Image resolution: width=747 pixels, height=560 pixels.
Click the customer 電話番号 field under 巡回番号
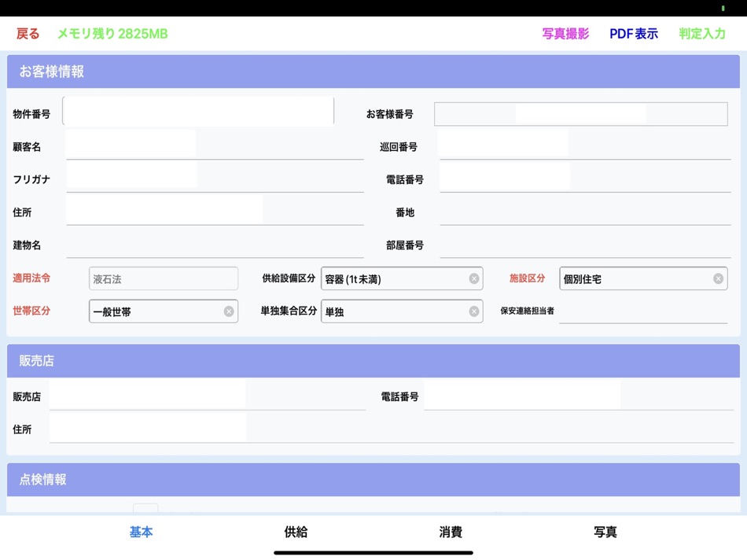click(x=585, y=178)
